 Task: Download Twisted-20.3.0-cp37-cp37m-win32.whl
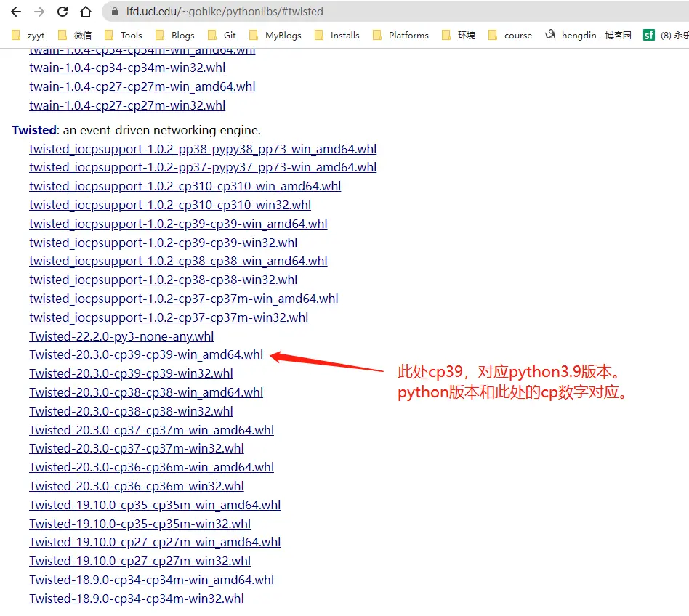(x=136, y=448)
